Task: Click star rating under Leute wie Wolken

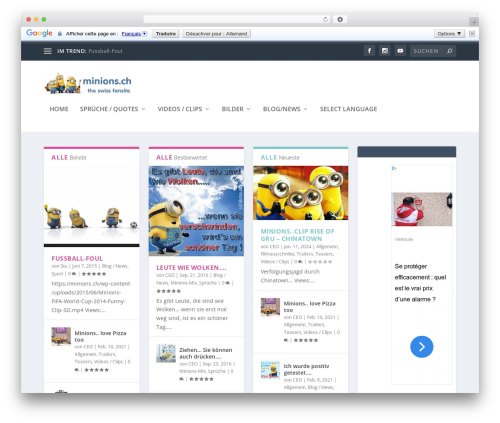Action: [x=169, y=291]
